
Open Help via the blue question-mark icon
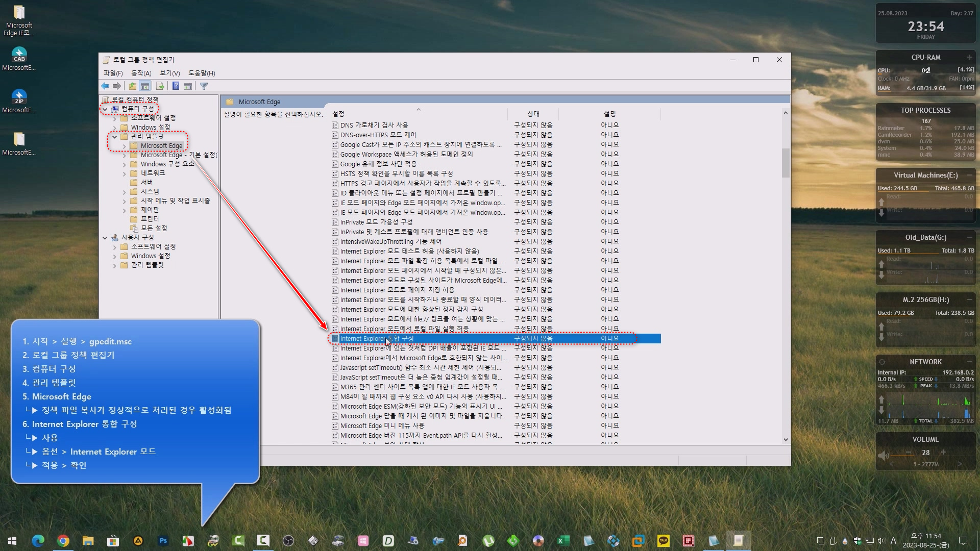pyautogui.click(x=176, y=86)
